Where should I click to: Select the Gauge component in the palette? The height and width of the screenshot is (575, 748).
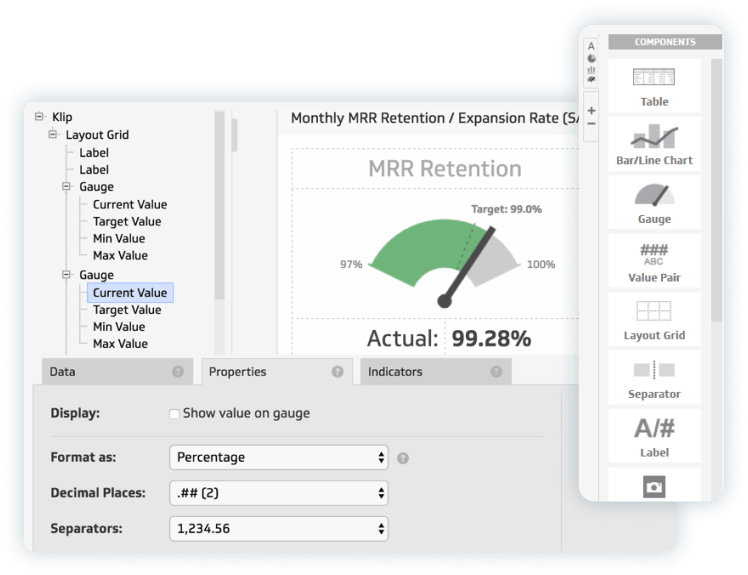click(x=654, y=202)
